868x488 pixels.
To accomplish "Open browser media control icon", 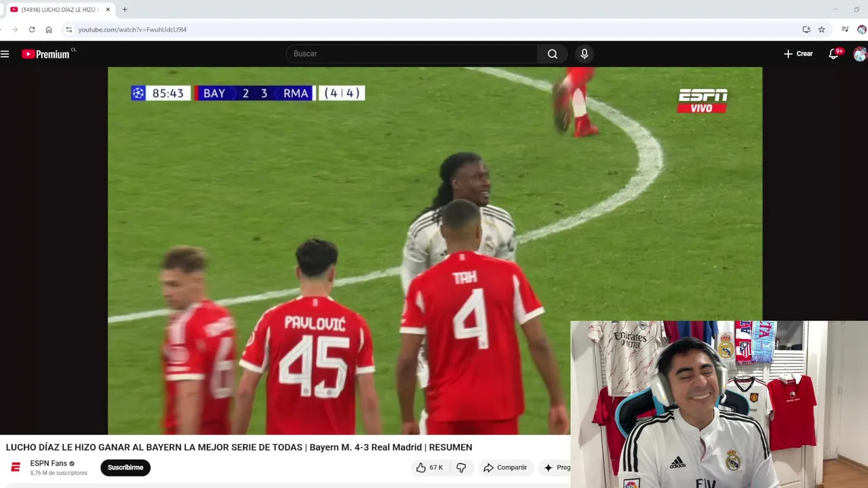I will pyautogui.click(x=845, y=29).
